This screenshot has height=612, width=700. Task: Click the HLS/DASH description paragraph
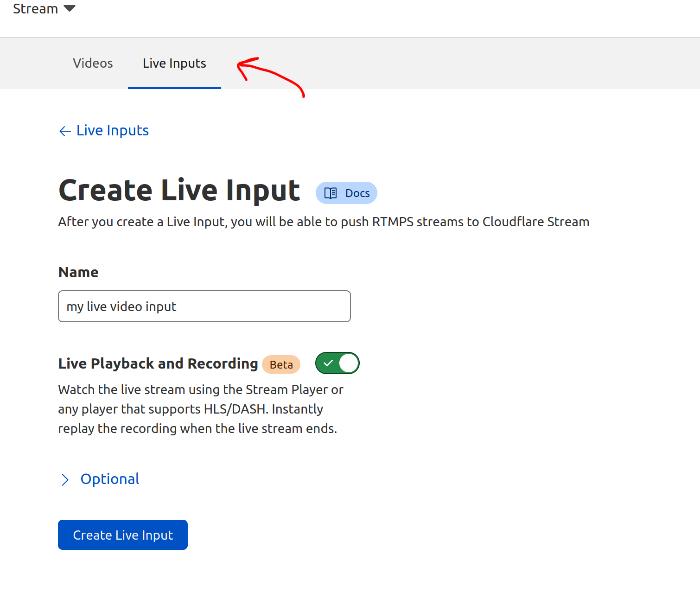click(x=201, y=409)
